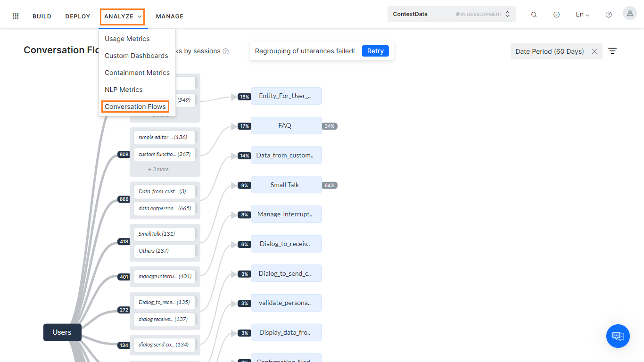The height and width of the screenshot is (362, 644).
Task: Click the Conversation Flows help tooltip icon
Action: pyautogui.click(x=226, y=51)
